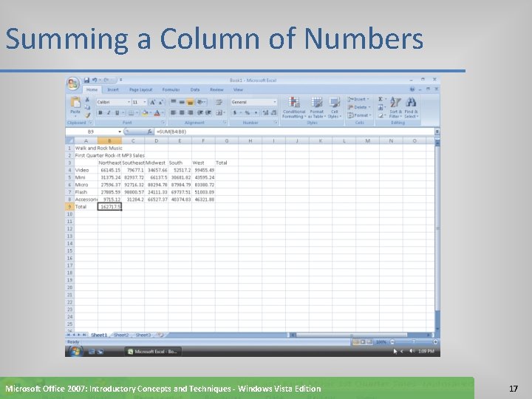Open Cell Styles gallery
The height and width of the screenshot is (399, 532).
[x=334, y=107]
